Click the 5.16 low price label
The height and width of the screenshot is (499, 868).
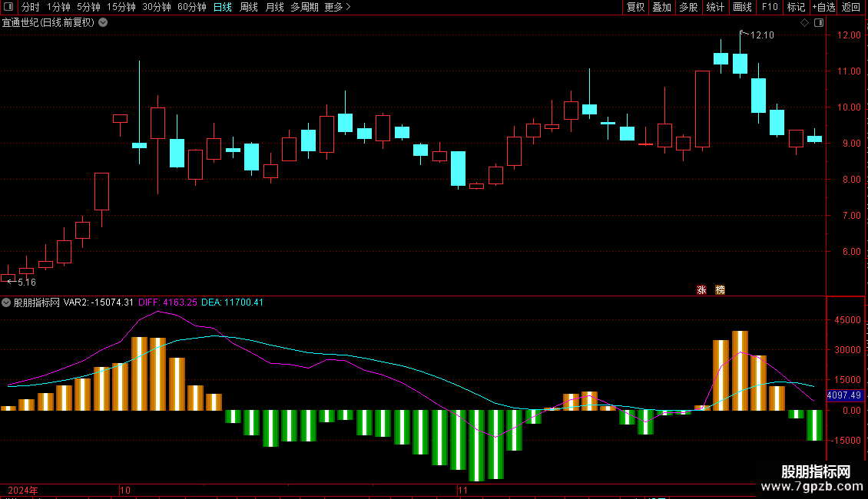tap(27, 283)
